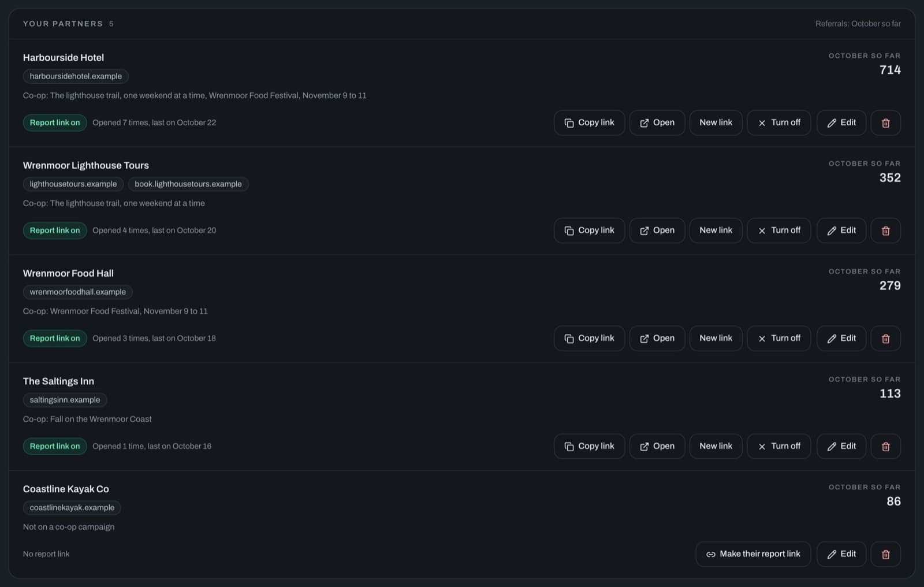The height and width of the screenshot is (587, 924).
Task: Select coastlinekayak.example domain chip
Action: 72,508
